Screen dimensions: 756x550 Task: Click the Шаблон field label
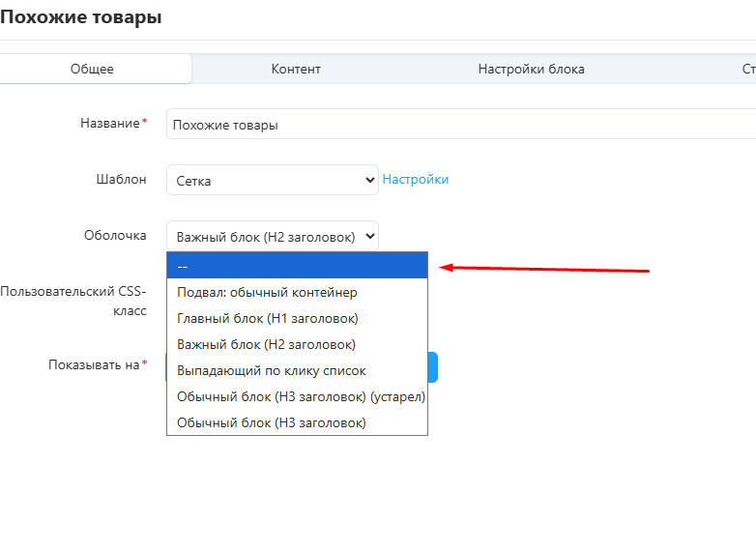(122, 180)
